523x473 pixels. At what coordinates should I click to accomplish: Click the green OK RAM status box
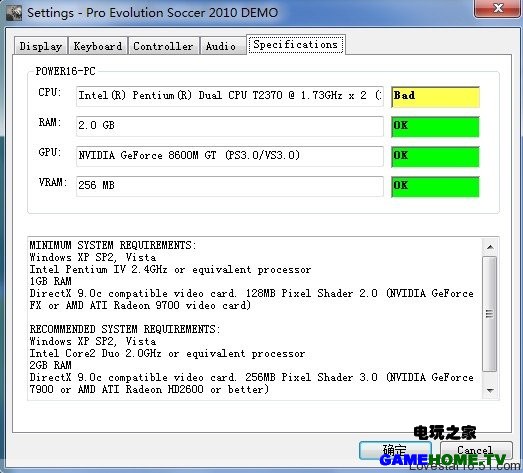435,126
